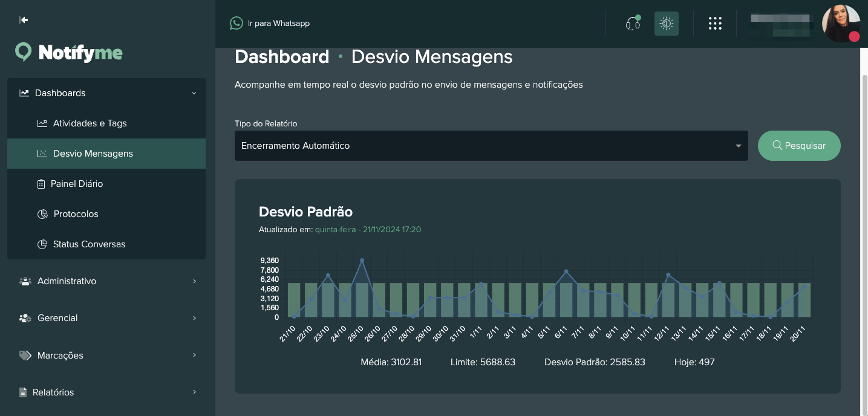Select the Atividades e Tags chart icon
Screen dimensions: 868x416
coord(42,123)
